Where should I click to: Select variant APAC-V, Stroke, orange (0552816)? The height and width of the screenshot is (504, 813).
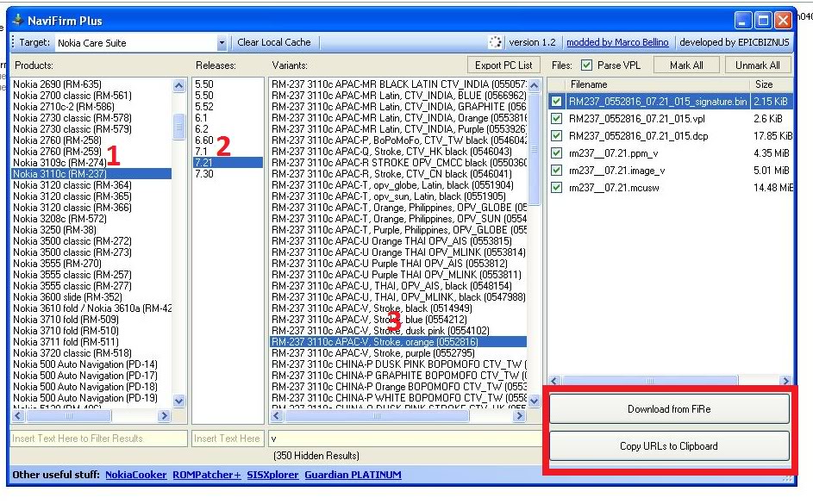(398, 342)
